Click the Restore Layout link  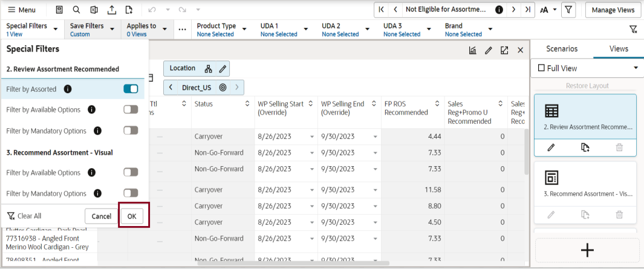pos(587,86)
